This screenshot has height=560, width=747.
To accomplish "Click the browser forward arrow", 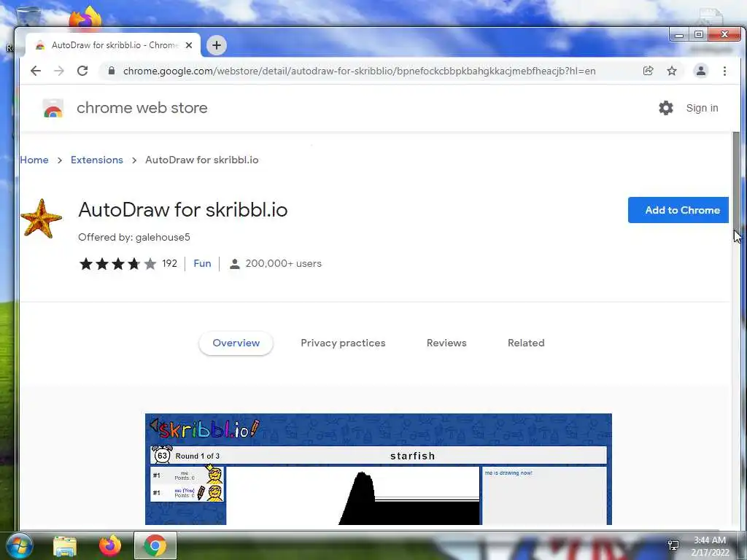I will (58, 71).
